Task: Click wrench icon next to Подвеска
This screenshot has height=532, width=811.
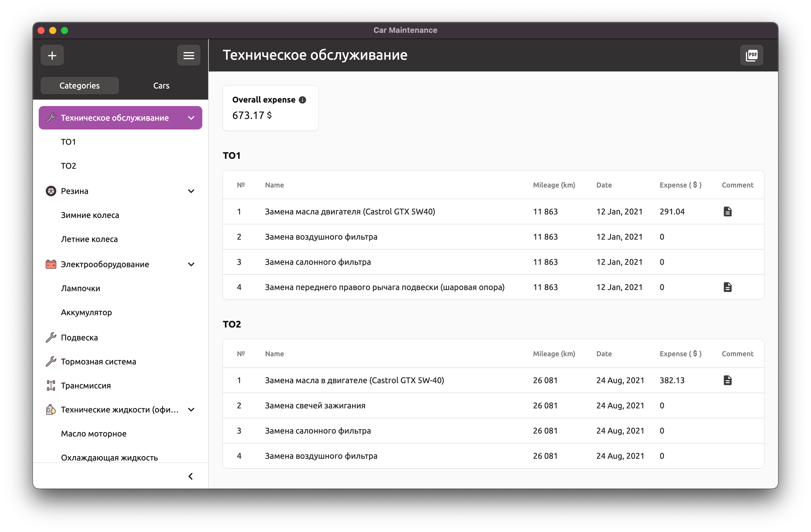Action: click(x=51, y=337)
